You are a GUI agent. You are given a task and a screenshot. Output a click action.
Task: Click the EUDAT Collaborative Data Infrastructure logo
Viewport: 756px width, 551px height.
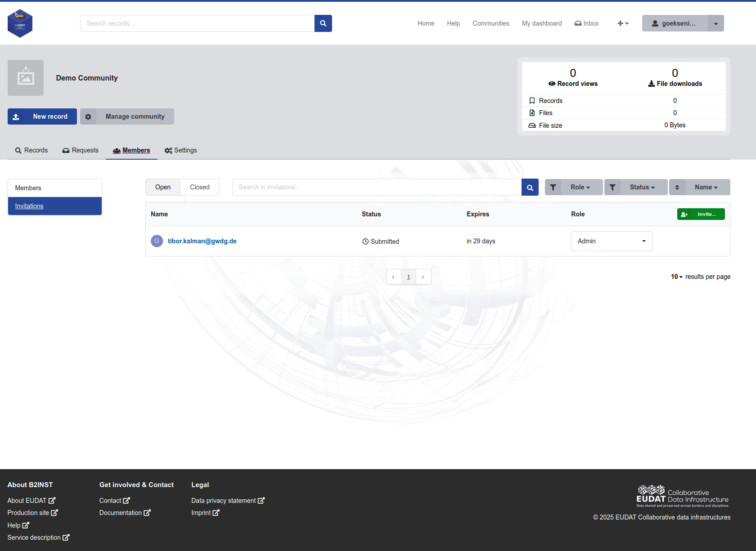(682, 496)
